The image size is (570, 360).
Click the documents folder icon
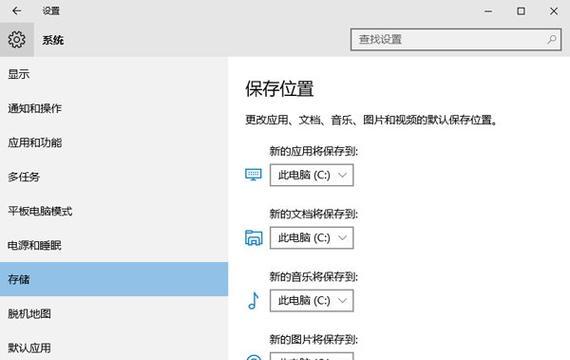point(253,238)
